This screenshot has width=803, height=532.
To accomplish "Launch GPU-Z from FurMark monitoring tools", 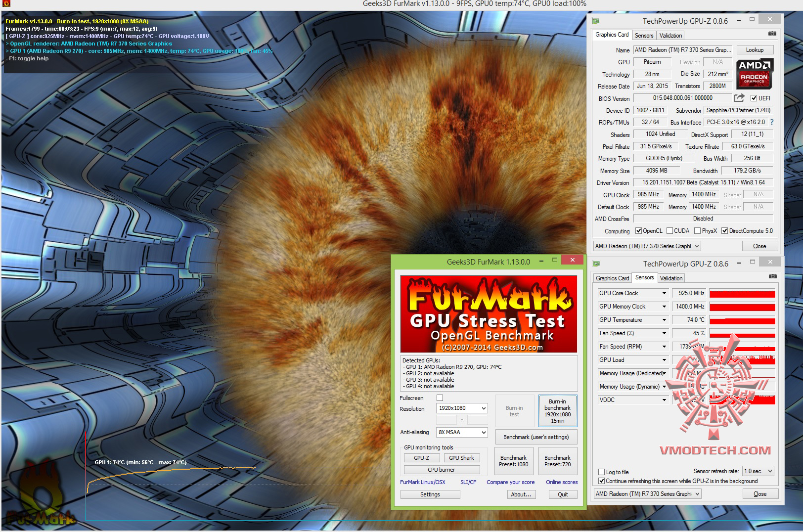I will [x=421, y=458].
